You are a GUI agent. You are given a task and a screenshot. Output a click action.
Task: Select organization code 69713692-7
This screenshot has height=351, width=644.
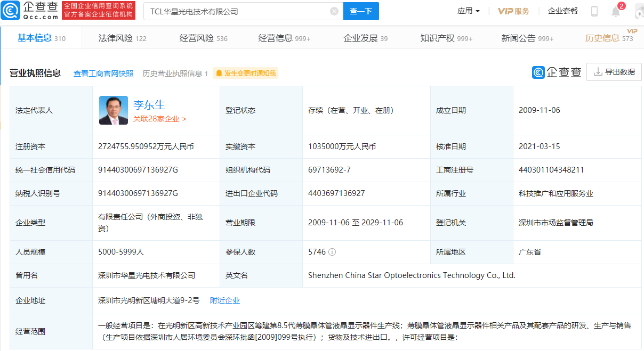[x=329, y=170]
